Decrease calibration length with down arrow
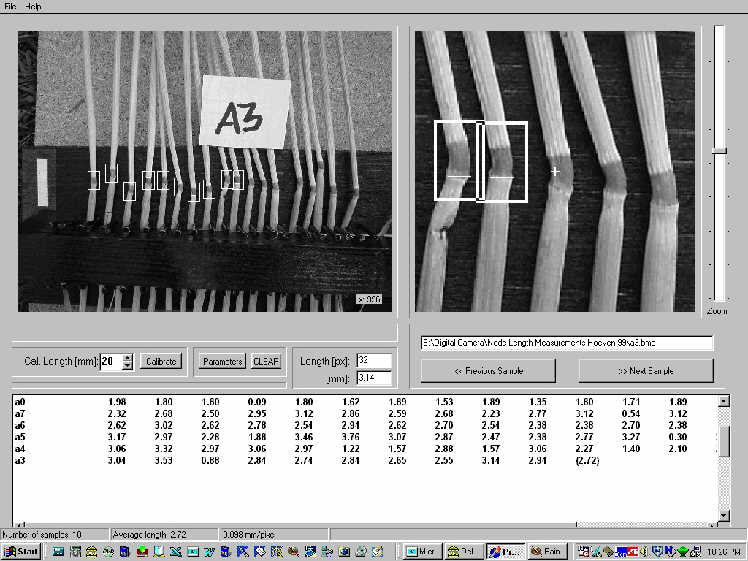The height and width of the screenshot is (561, 748). tap(127, 366)
